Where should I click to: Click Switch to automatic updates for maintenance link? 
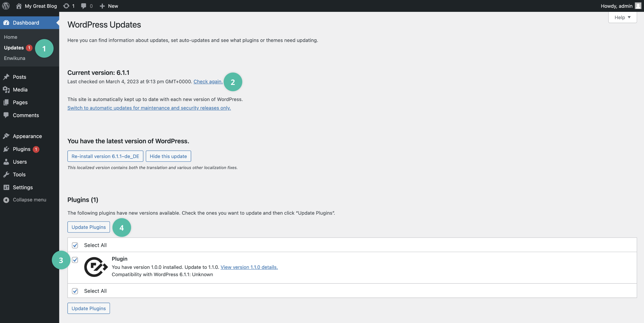[149, 108]
